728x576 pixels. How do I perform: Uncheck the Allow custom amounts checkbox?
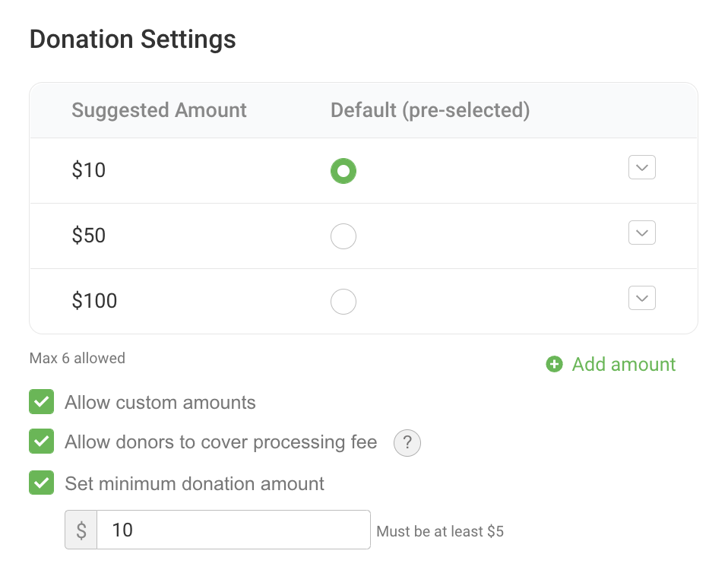point(42,402)
